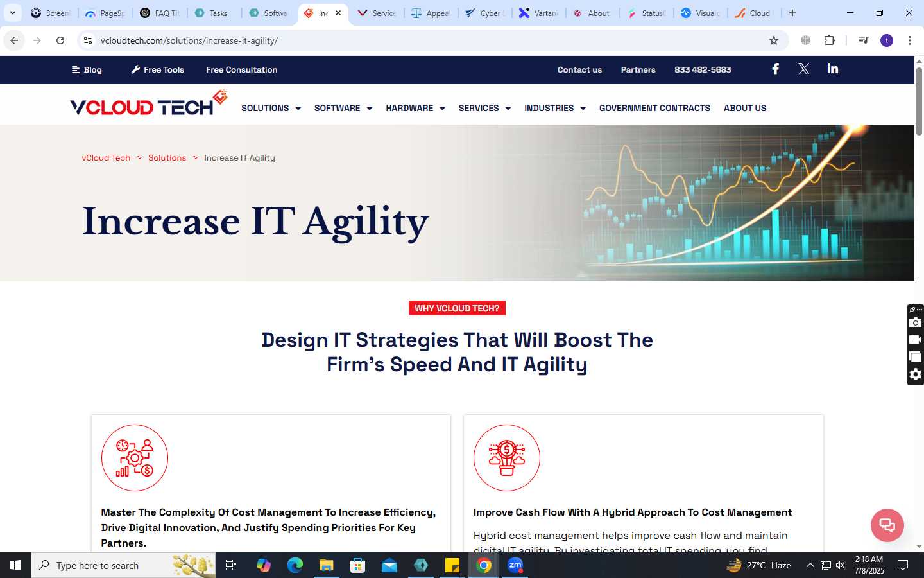
Task: Click the screenshot camera icon in side widget
Action: click(916, 322)
